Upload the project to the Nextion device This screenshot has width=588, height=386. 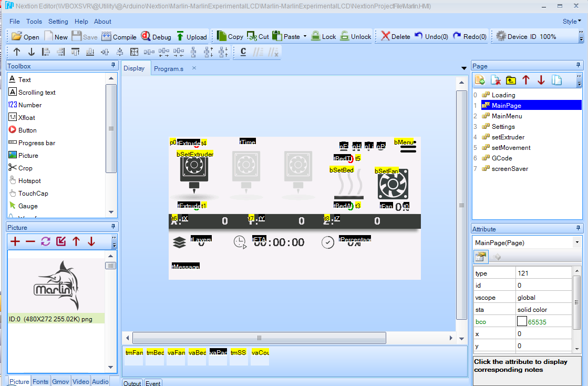(191, 36)
